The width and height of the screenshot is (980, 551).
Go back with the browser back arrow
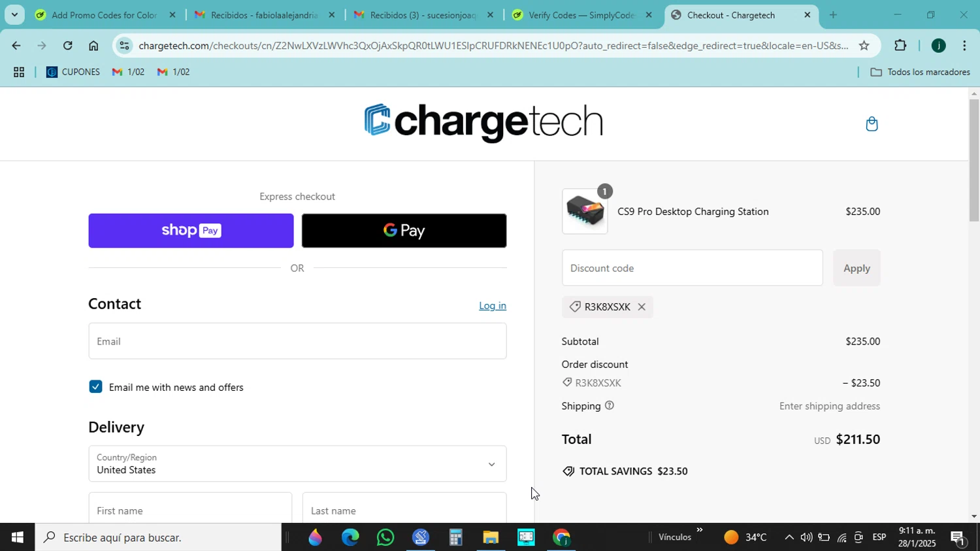tap(16, 46)
